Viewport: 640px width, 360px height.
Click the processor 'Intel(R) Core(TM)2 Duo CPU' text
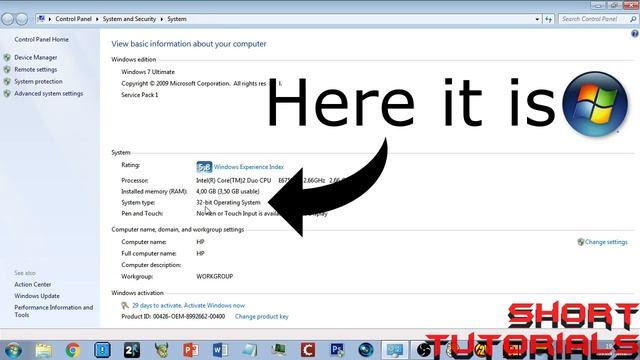(x=233, y=180)
